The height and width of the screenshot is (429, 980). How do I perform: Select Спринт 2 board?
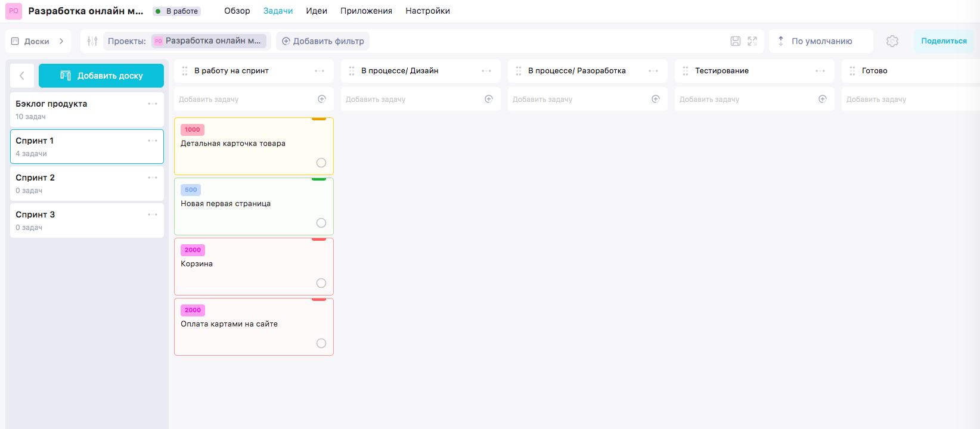coord(87,184)
